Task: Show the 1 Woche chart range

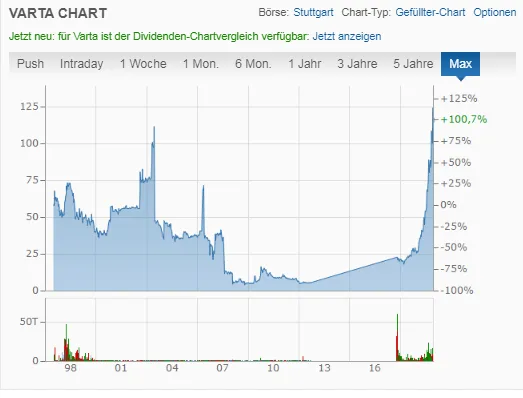Action: [143, 64]
